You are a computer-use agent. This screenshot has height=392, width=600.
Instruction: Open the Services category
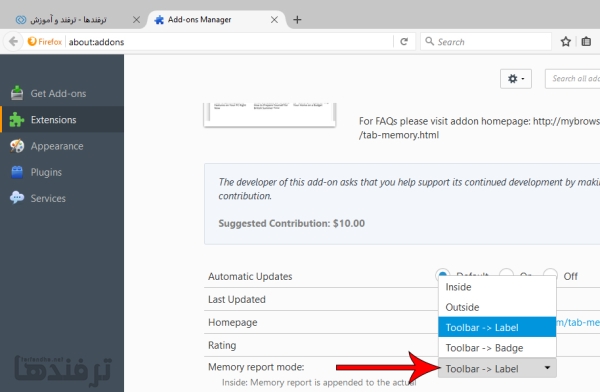point(48,198)
